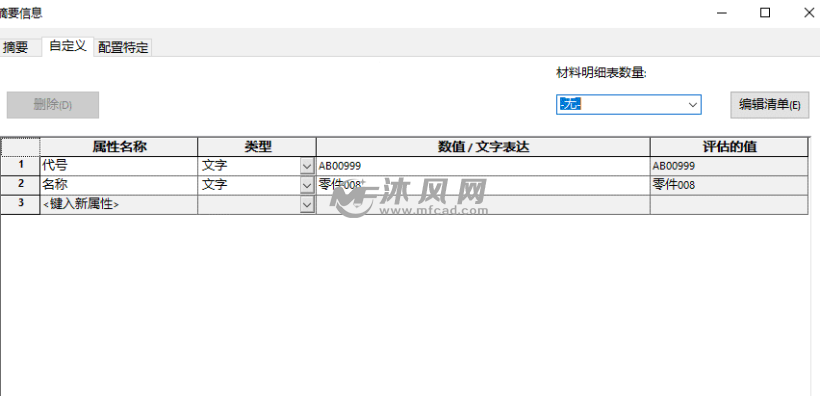Screen dimensions: 820x396
Task: Minimize the 摘要信息 window
Action: click(722, 13)
